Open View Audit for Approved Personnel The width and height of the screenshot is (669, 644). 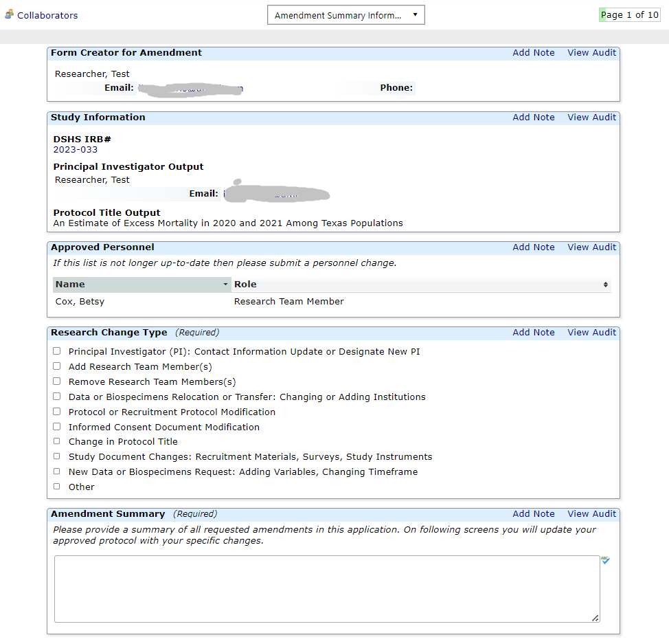pyautogui.click(x=591, y=247)
